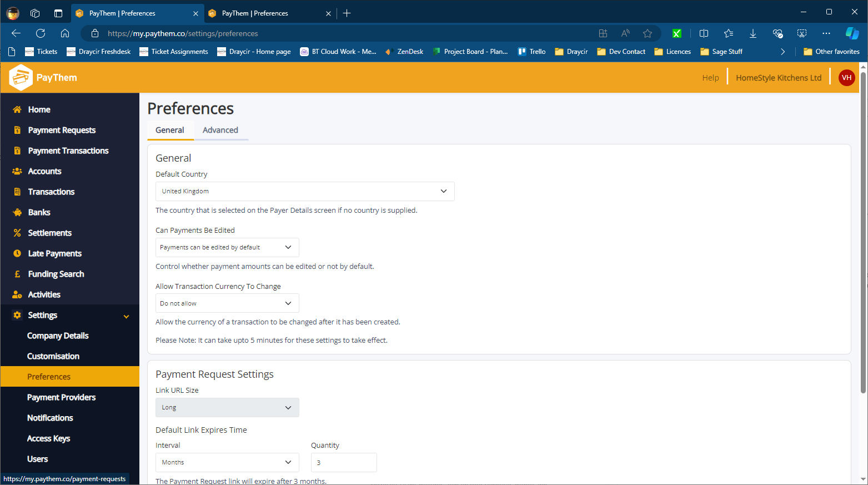Open the Sage Stuff bookmarks folder
This screenshot has width=868, height=485.
721,52
